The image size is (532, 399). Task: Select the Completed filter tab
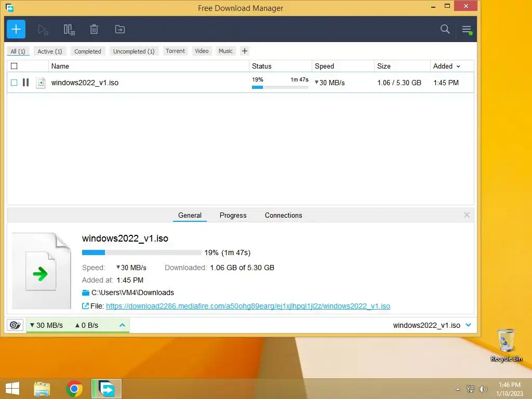pyautogui.click(x=87, y=51)
